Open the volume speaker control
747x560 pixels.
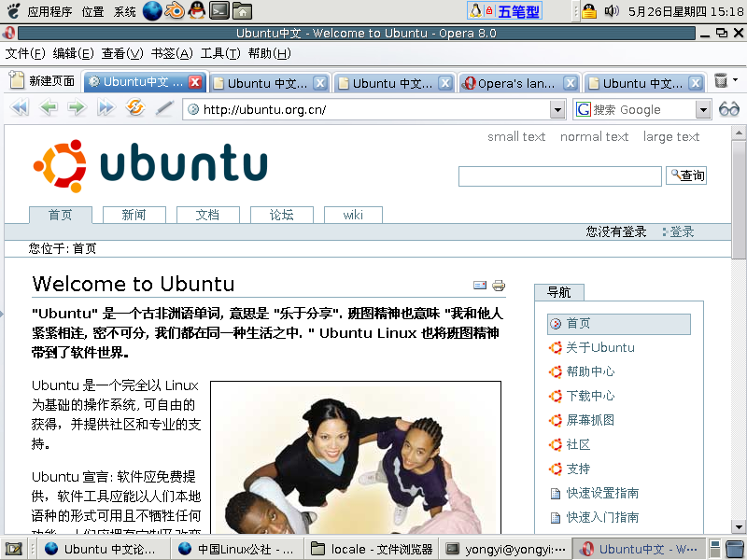[612, 10]
